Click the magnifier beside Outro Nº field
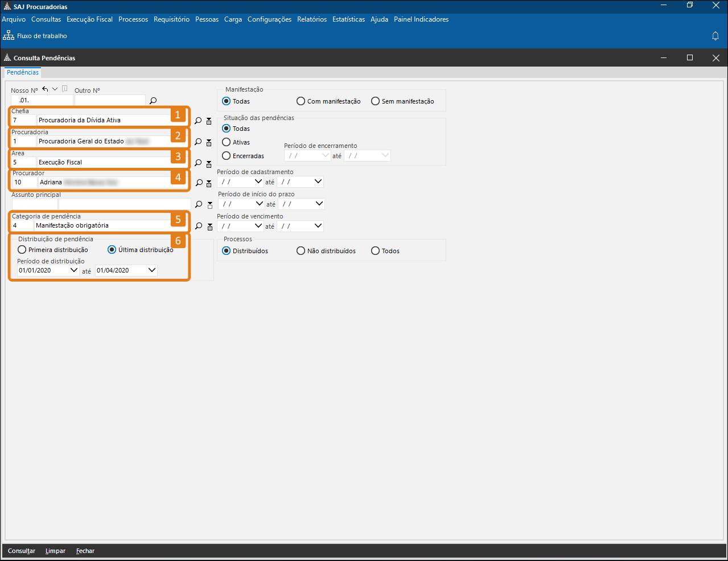The width and height of the screenshot is (728, 561). (153, 101)
